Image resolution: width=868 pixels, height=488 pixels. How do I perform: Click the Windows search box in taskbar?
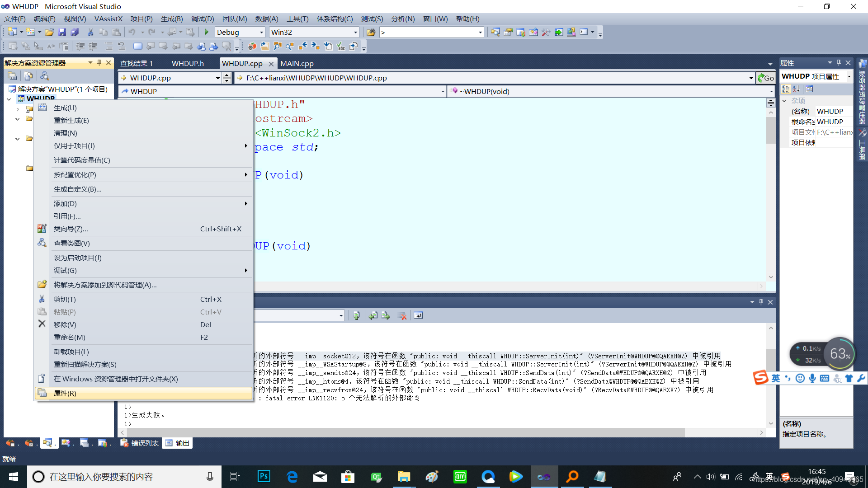(124, 477)
